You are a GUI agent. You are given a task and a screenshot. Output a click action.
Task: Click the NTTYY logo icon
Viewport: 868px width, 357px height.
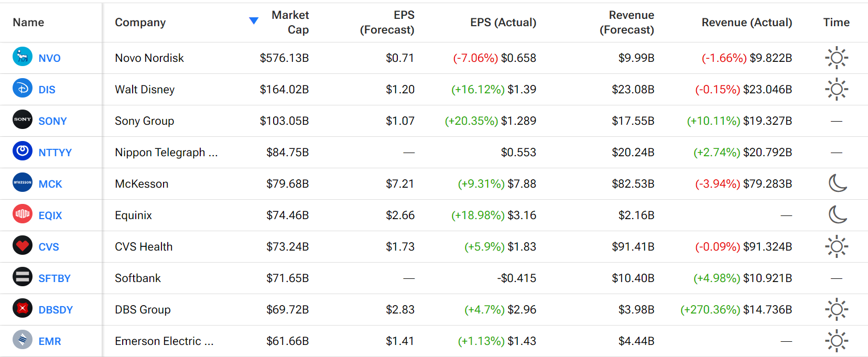click(x=23, y=150)
